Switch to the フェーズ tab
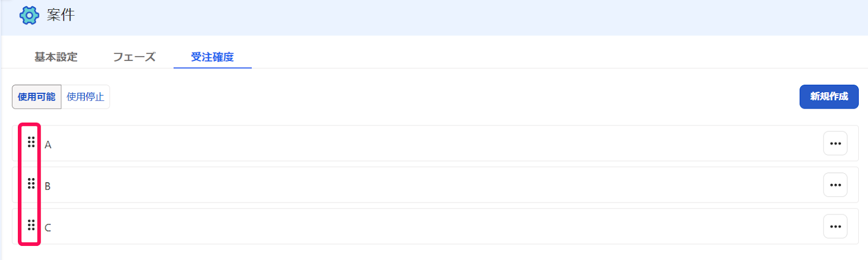Viewport: 868px width, 260px height. coord(134,57)
